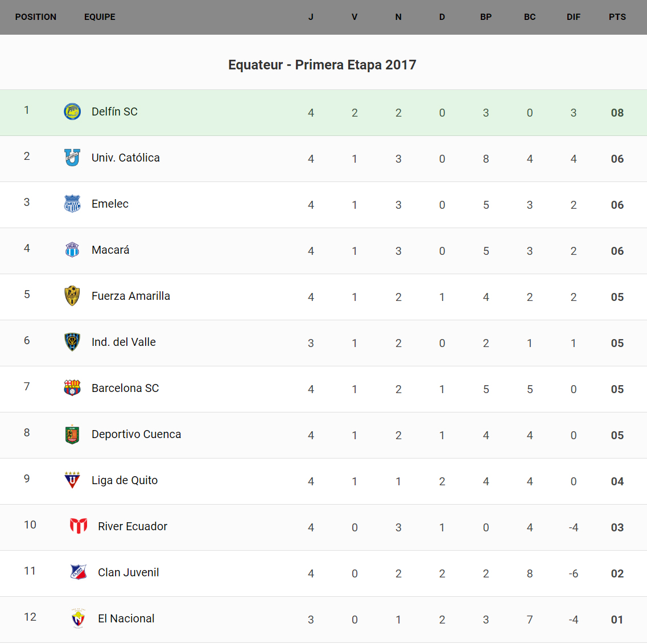
Task: Click the Fuerza Amarilla shield logo
Action: (x=72, y=296)
